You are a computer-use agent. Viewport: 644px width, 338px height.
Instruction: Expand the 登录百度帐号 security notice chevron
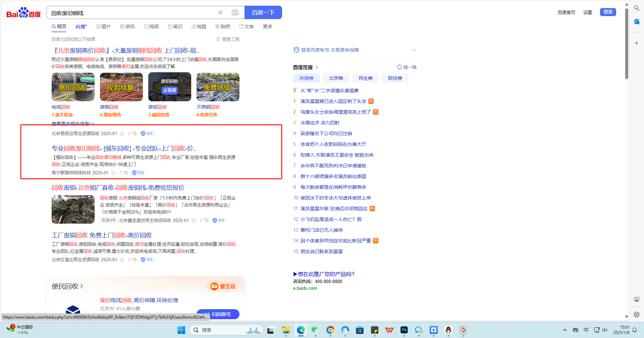[414, 50]
